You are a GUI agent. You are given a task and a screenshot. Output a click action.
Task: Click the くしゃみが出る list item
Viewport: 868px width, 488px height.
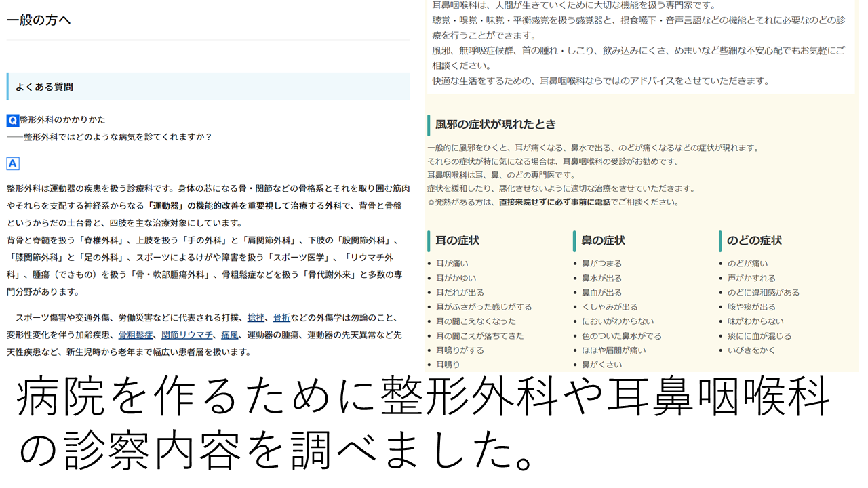(610, 307)
